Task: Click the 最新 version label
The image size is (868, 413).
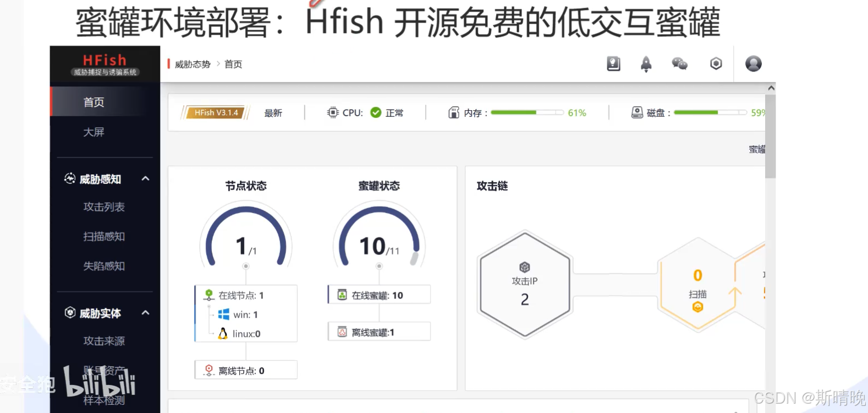Action: click(x=273, y=113)
